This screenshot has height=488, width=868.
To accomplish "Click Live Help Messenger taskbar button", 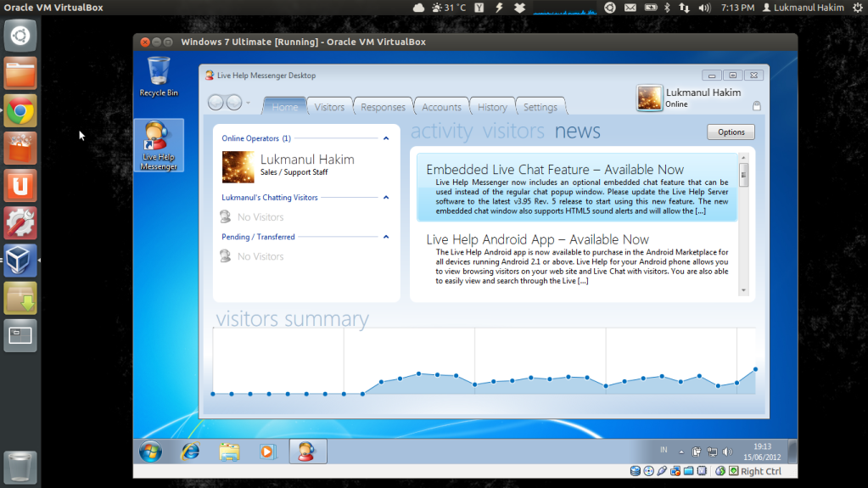I will [x=308, y=452].
